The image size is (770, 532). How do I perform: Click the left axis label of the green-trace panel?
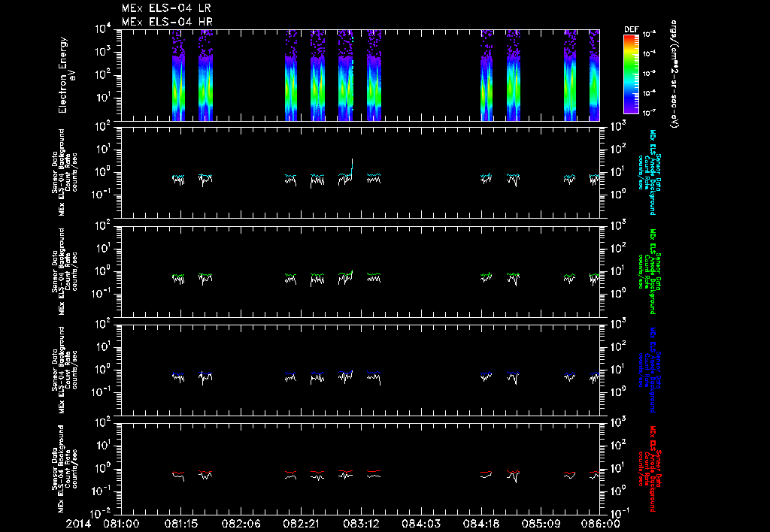pos(65,271)
